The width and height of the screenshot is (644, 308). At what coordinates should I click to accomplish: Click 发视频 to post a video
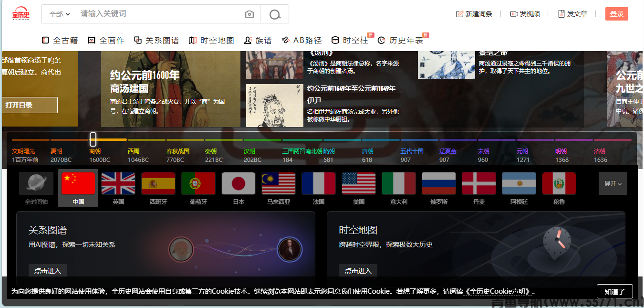pyautogui.click(x=525, y=14)
